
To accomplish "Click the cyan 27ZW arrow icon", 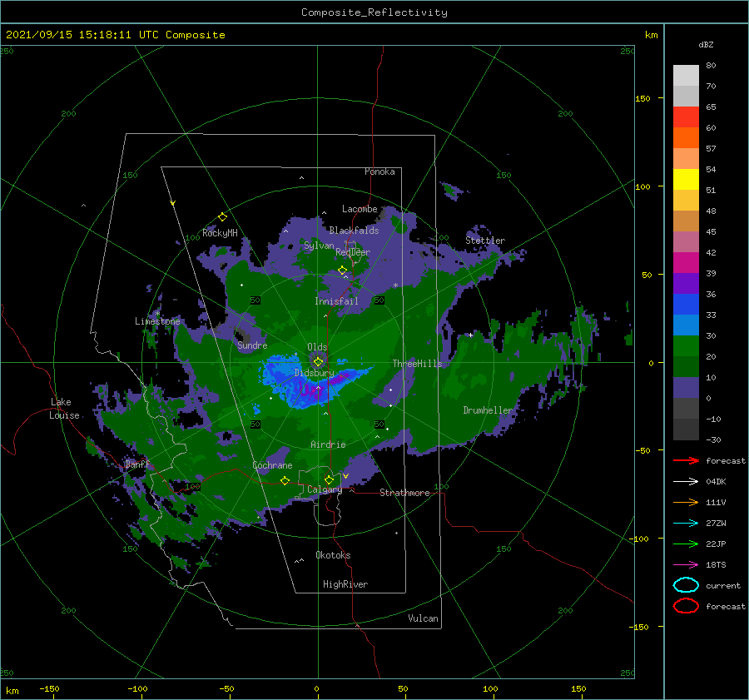I will (x=686, y=523).
